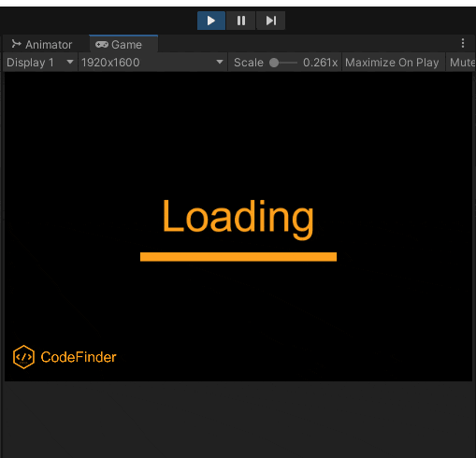Advance one frame with Step button
The height and width of the screenshot is (458, 476).
click(270, 21)
